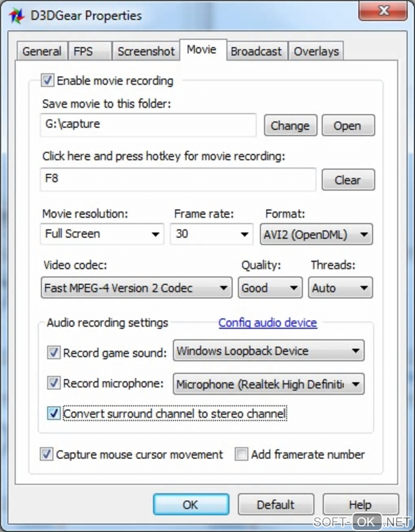This screenshot has height=532, width=415.
Task: Close the D3DGear Properties window
Action: 382,11
